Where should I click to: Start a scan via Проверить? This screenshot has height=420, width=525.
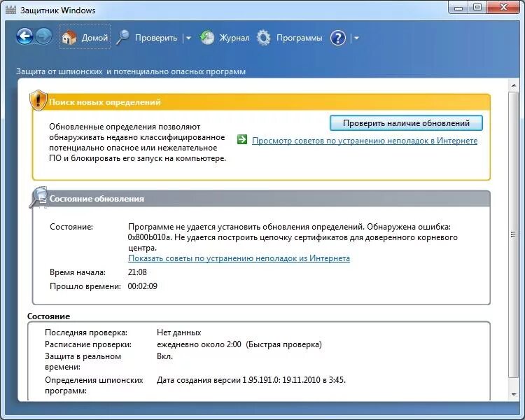156,38
